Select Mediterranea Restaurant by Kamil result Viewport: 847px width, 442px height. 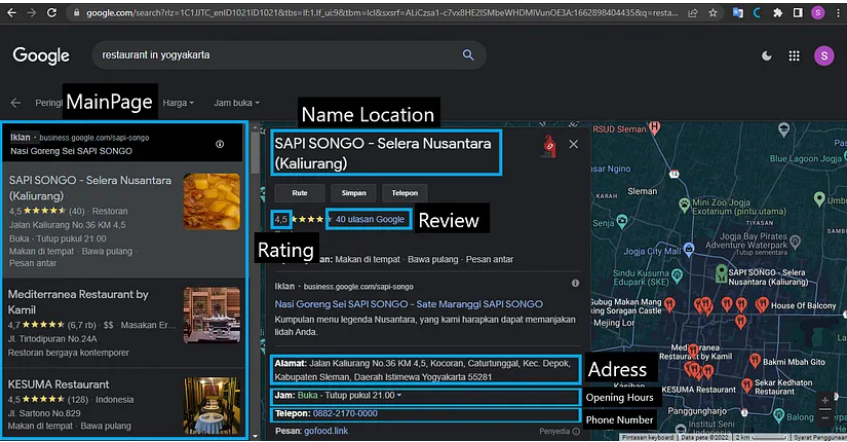(124, 324)
